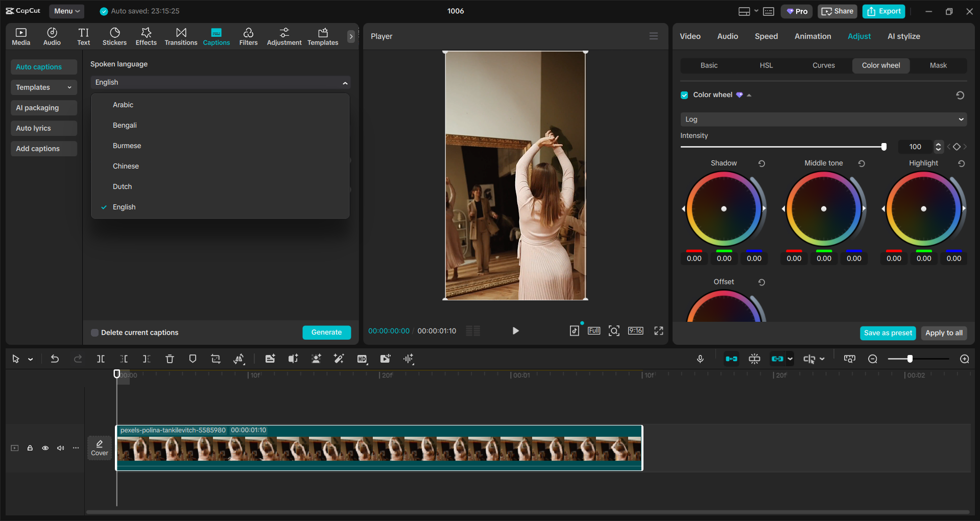Open the Log color space dropdown
Image resolution: width=980 pixels, height=521 pixels.
[822, 119]
